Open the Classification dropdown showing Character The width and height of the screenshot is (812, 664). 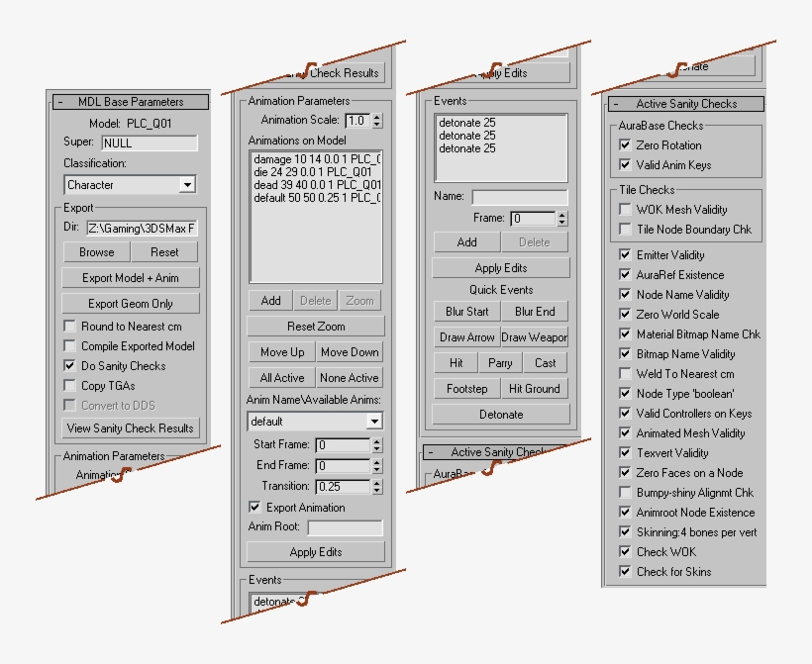186,185
